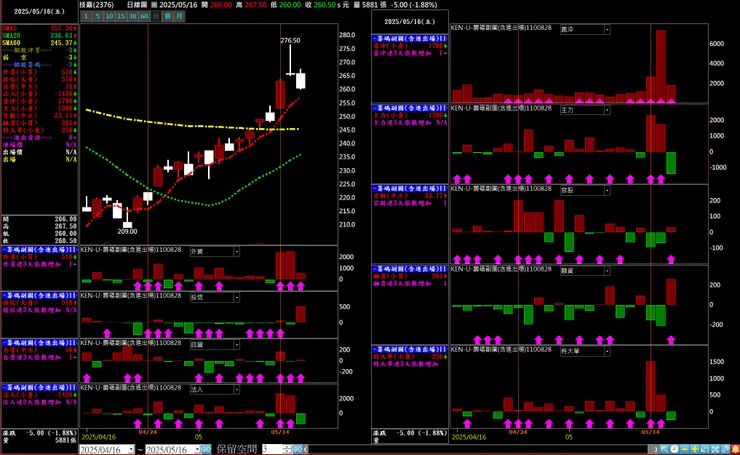Click the -5.00 (-1.88%) change in header

coord(414,5)
